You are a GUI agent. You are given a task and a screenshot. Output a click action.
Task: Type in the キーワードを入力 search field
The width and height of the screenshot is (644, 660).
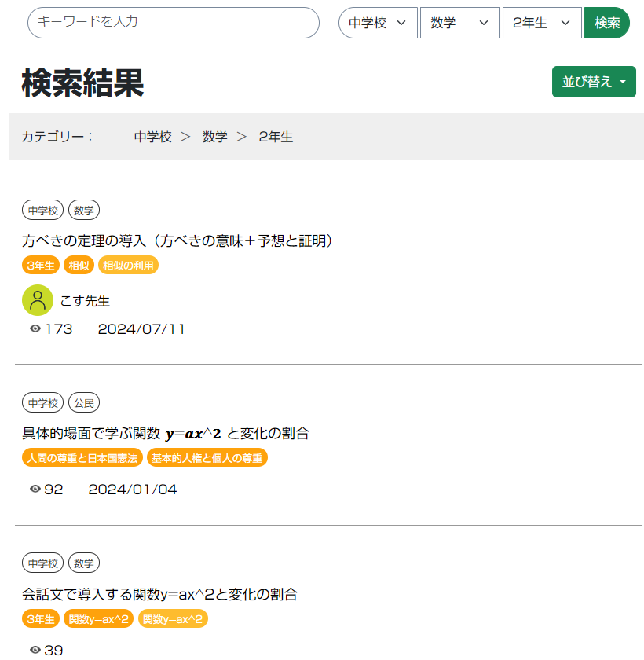pyautogui.click(x=173, y=23)
